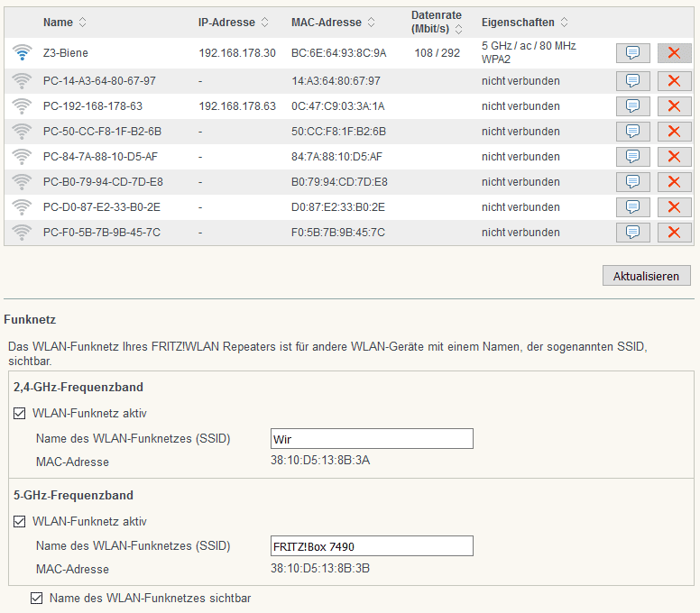
Task: Click the device name PC-14-A3-64-80-67-97
Action: pyautogui.click(x=99, y=81)
